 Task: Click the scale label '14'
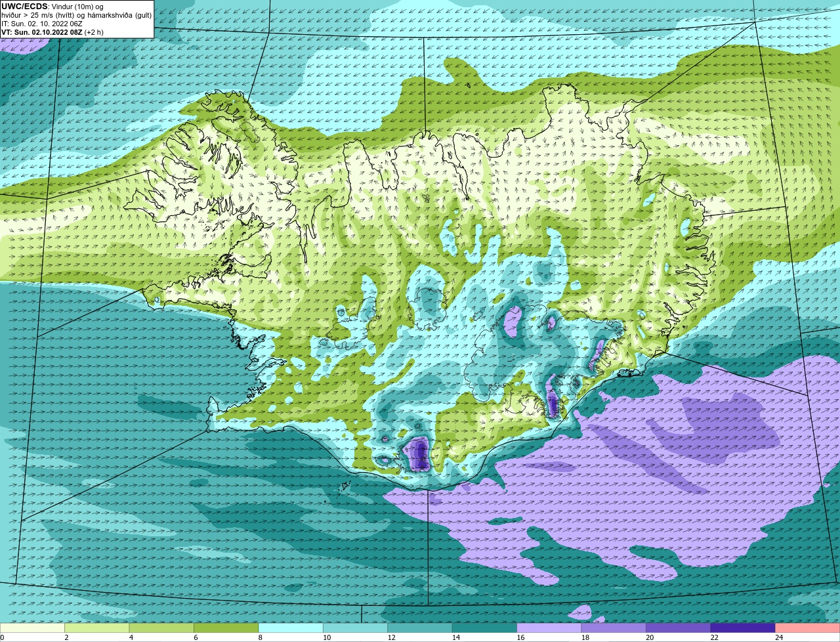pyautogui.click(x=456, y=637)
